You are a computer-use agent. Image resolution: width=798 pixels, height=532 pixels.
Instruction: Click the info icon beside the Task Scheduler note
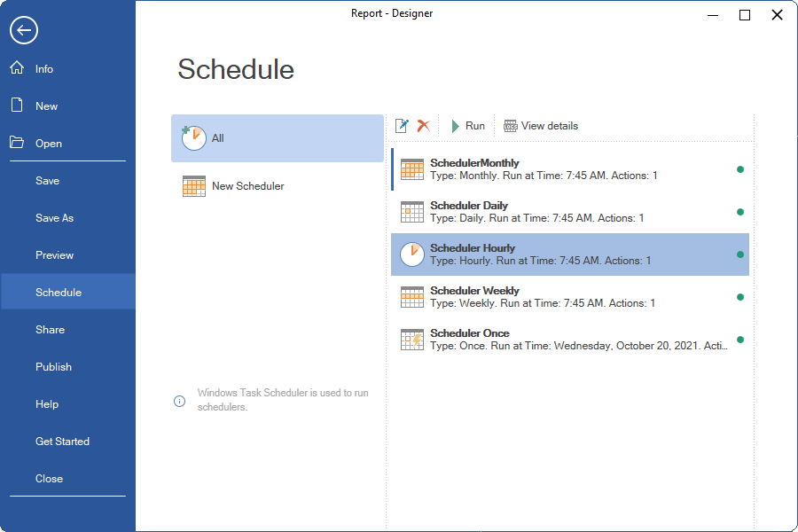pos(180,401)
